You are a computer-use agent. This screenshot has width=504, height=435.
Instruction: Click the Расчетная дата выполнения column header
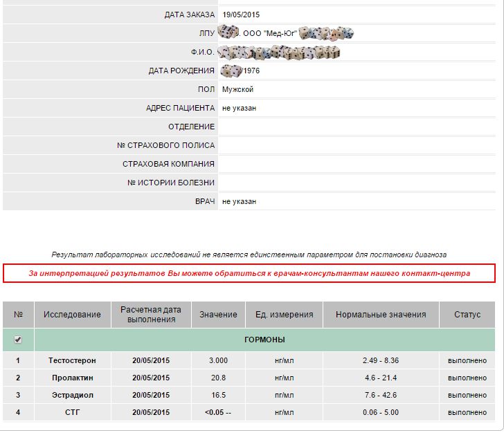coord(150,315)
